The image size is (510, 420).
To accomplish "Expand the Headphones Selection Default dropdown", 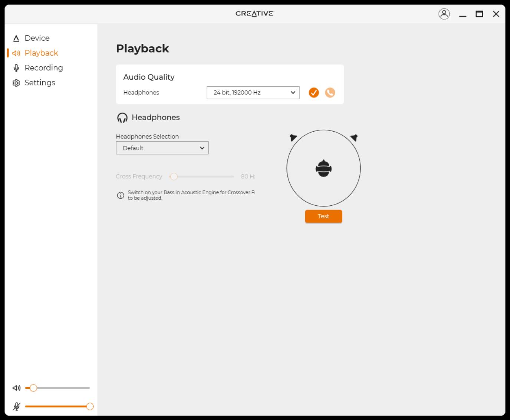I will 162,148.
